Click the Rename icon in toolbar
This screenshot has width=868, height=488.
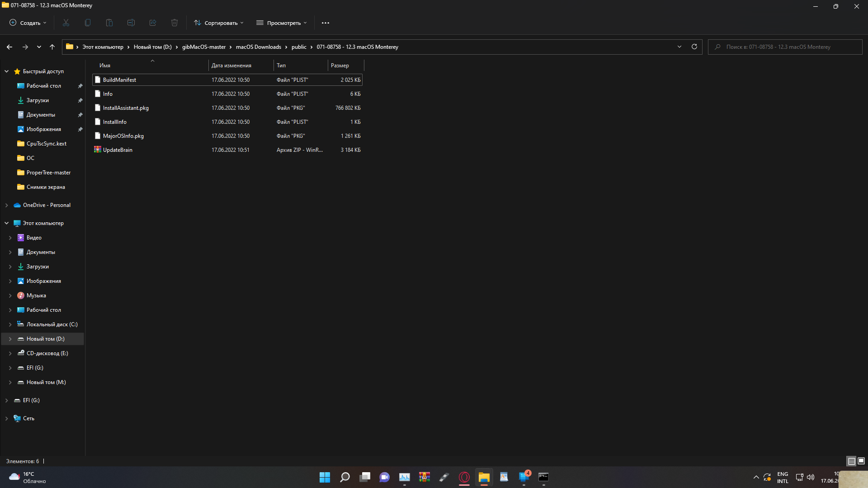coord(131,23)
